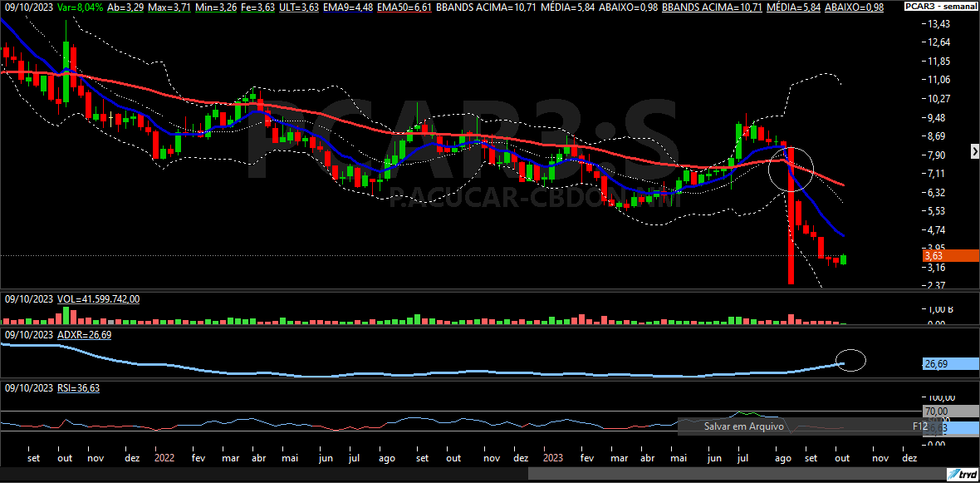This screenshot has height=483, width=980.
Task: Click the orange 3,63 last price tag
Action: click(x=950, y=256)
